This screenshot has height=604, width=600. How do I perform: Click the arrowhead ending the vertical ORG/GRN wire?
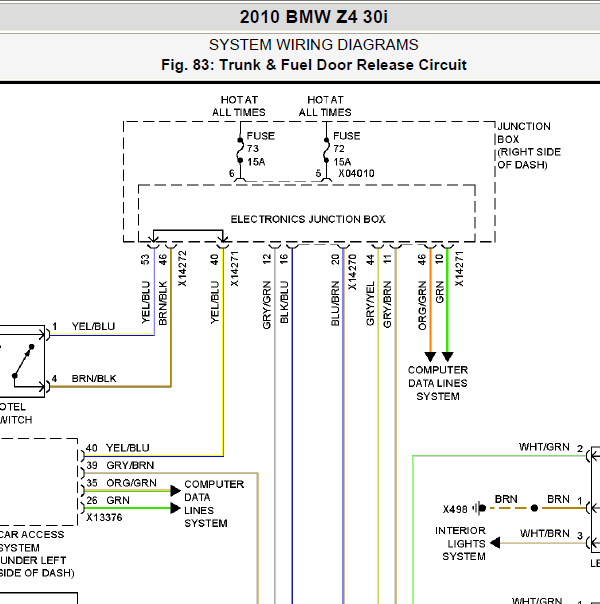(430, 356)
